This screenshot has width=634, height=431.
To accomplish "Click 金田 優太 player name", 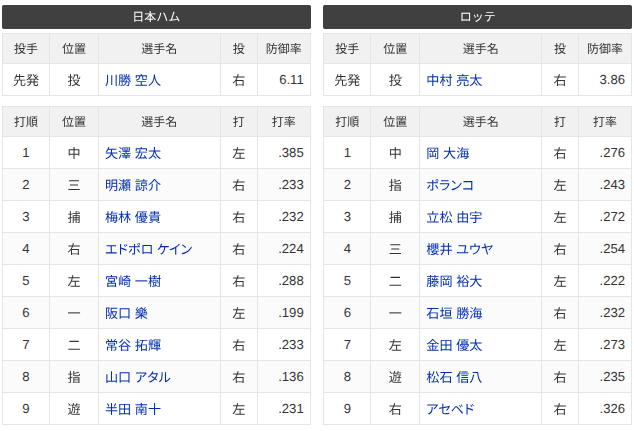I will tap(454, 345).
